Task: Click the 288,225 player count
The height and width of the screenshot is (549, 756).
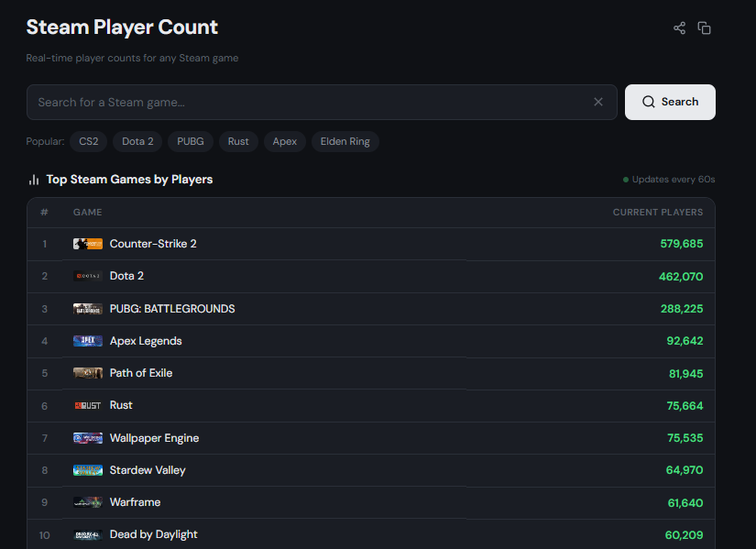Action: (682, 309)
